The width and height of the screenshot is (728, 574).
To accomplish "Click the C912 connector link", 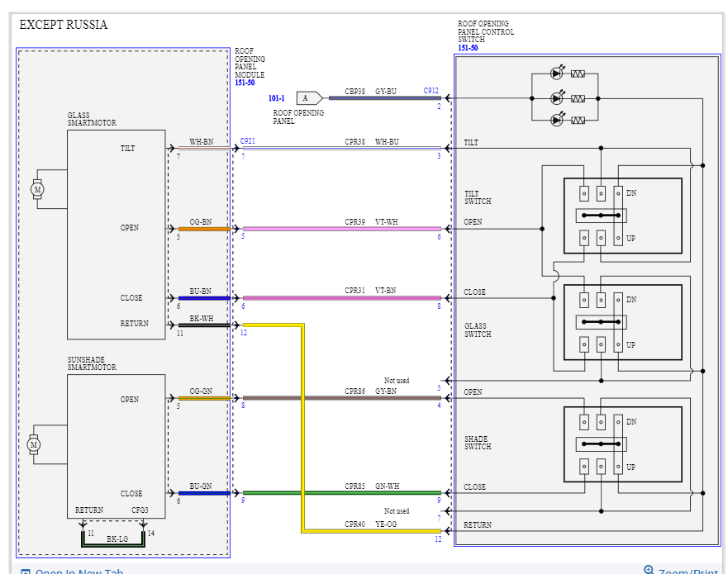I will pyautogui.click(x=431, y=91).
